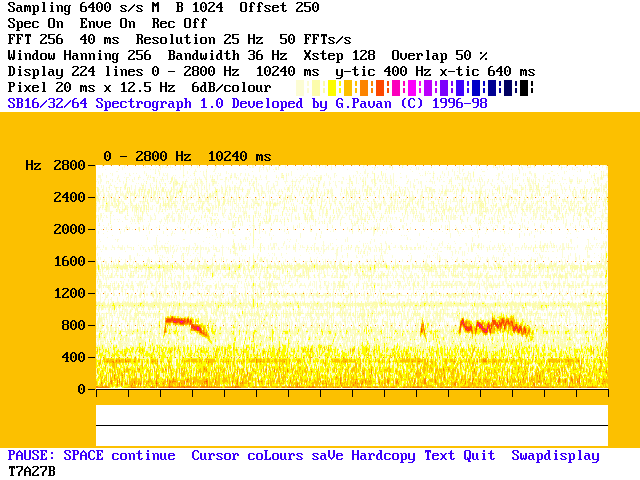Click the black swatch at the end of the colour scale

(x=524, y=88)
